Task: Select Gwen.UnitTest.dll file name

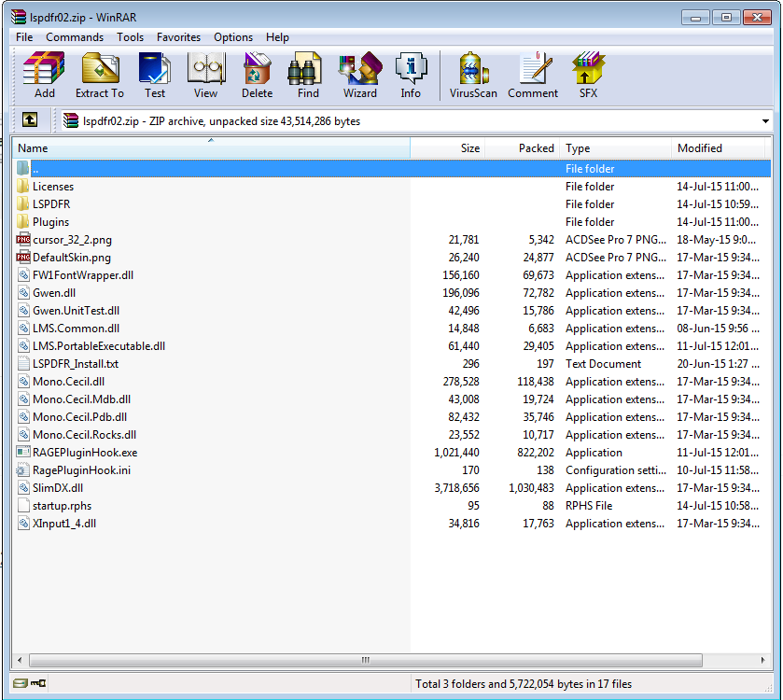Action: coord(76,311)
